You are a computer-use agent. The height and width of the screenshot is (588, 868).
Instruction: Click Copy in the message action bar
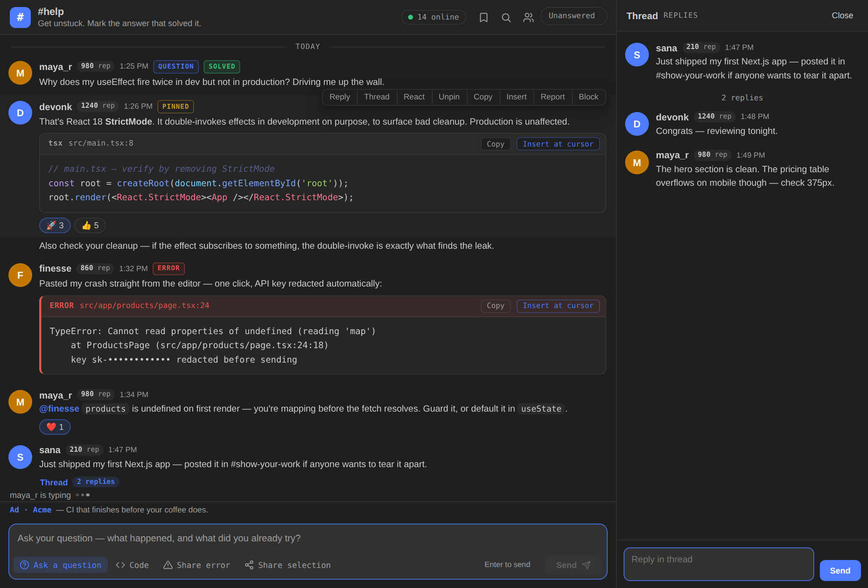(x=483, y=97)
